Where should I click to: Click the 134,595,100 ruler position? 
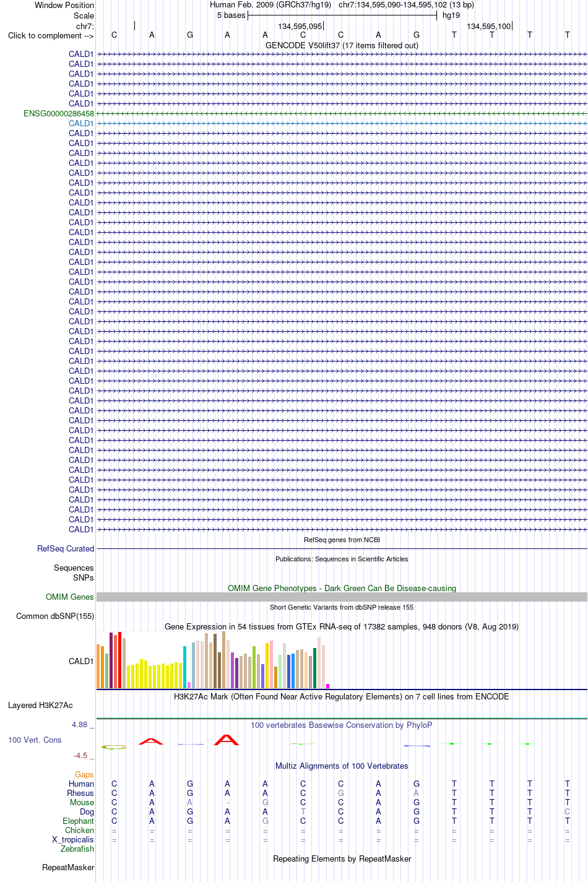(489, 26)
